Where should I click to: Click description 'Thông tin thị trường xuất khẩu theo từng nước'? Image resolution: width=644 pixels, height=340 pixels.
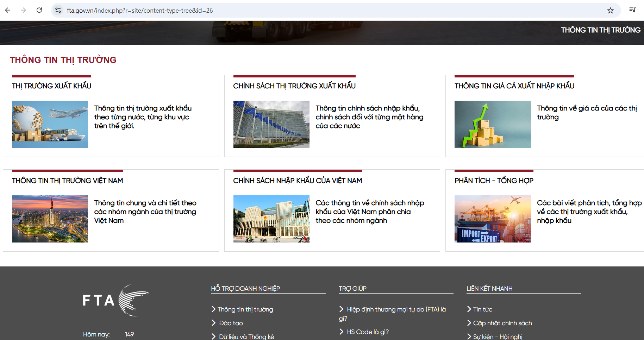(x=143, y=117)
